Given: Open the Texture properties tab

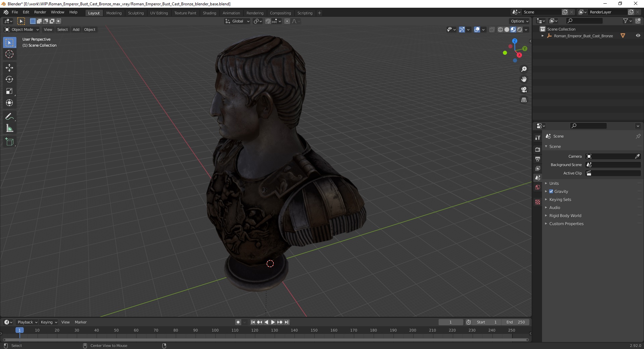Looking at the screenshot, I should click(x=538, y=202).
